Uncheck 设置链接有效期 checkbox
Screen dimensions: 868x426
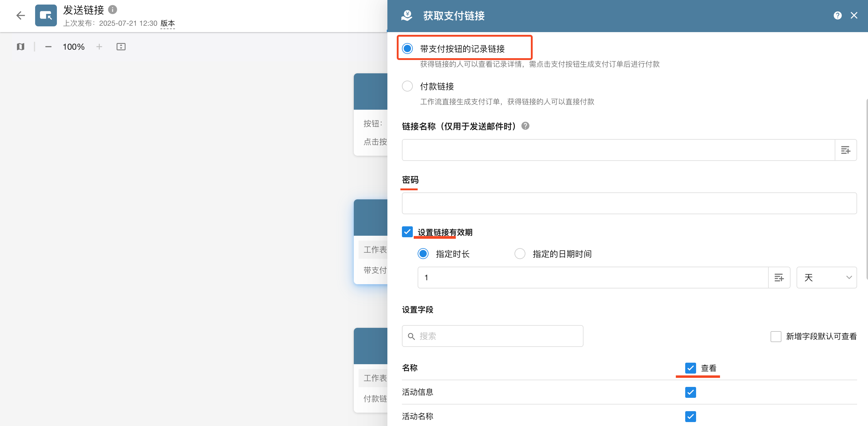(x=407, y=232)
